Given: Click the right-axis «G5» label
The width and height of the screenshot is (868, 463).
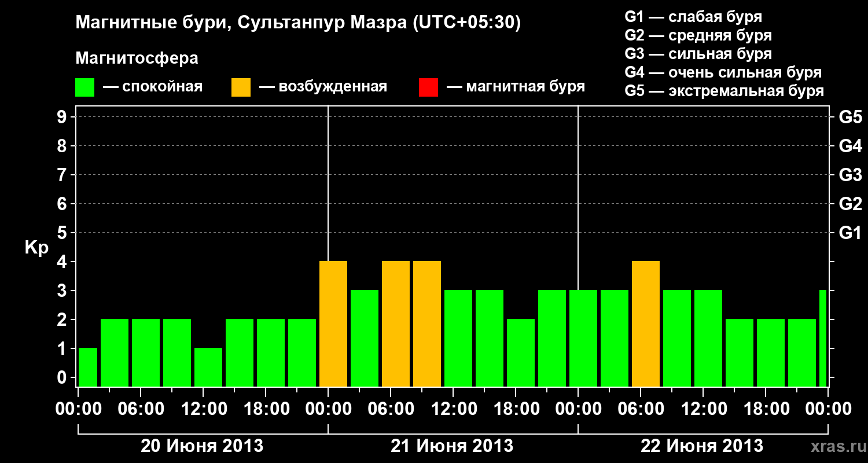Looking at the screenshot, I should click(x=850, y=117).
